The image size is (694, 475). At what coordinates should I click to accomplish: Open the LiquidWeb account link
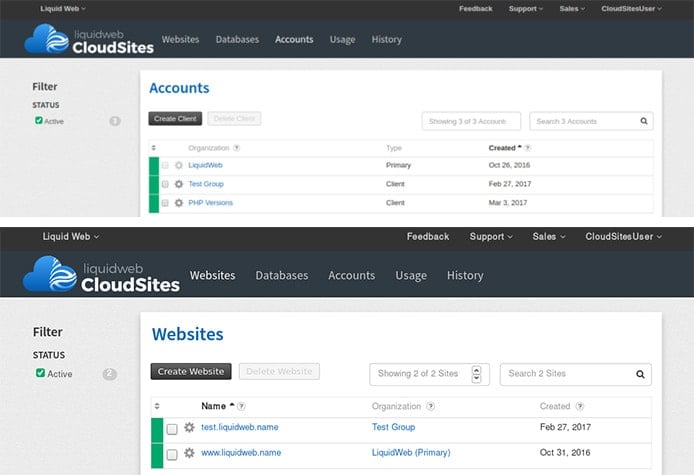[x=205, y=165]
